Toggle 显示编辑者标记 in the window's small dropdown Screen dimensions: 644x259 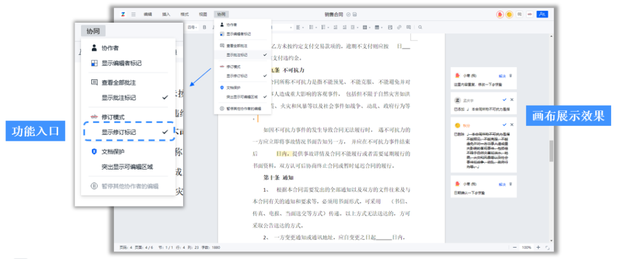point(242,33)
